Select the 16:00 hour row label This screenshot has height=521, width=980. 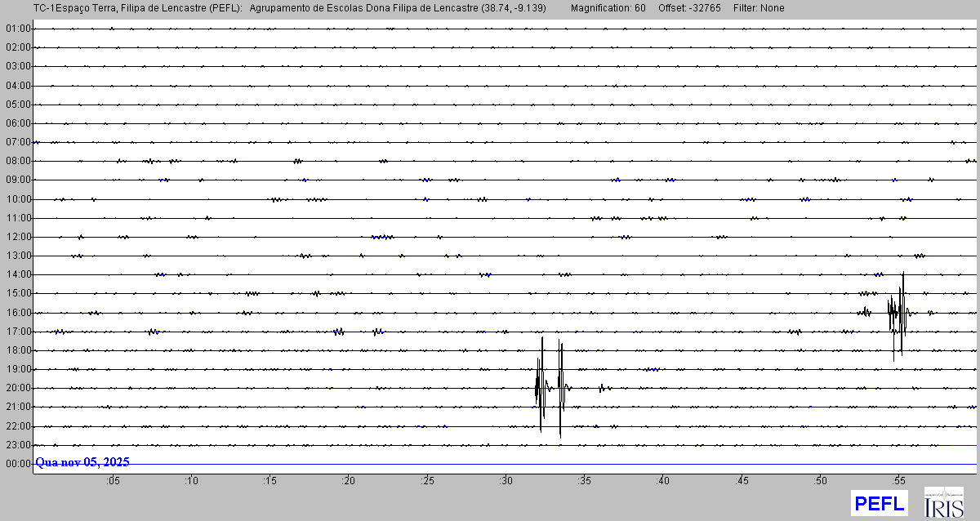pyautogui.click(x=18, y=312)
